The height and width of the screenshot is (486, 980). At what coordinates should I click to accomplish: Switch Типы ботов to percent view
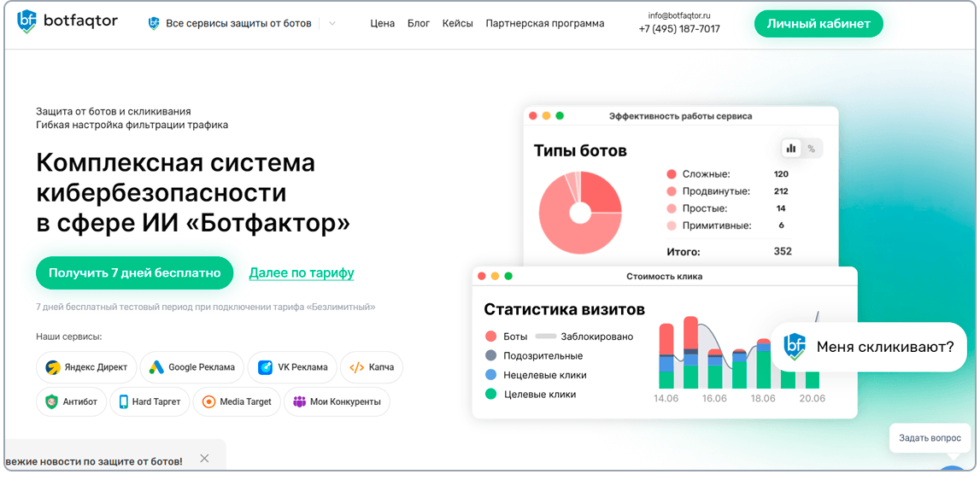click(x=811, y=148)
